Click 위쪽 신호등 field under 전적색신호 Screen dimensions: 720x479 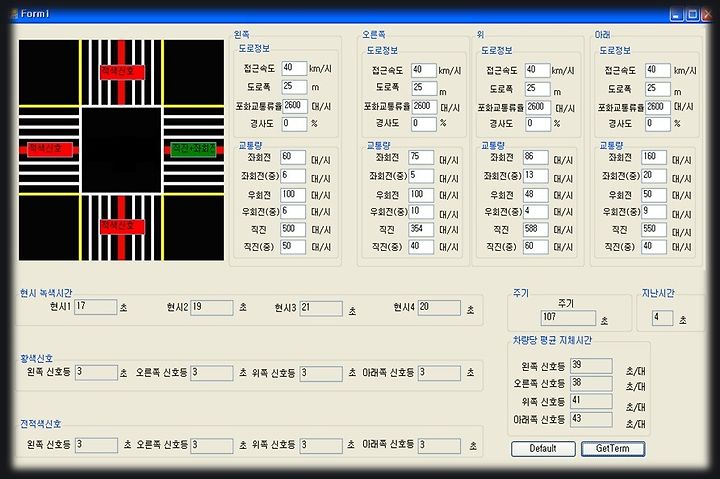[321, 446]
